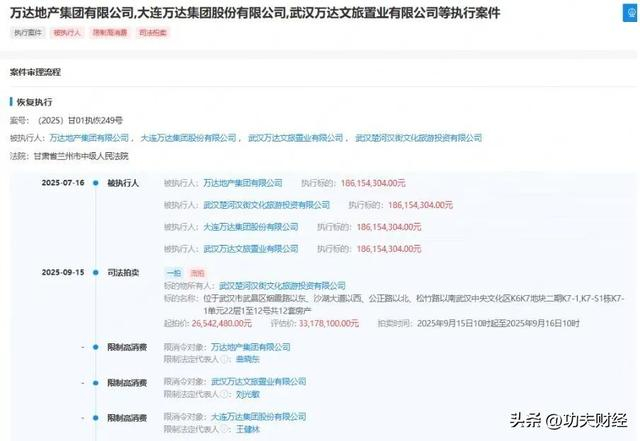Click the timeline dot for 2025-07-16

pyautogui.click(x=96, y=183)
